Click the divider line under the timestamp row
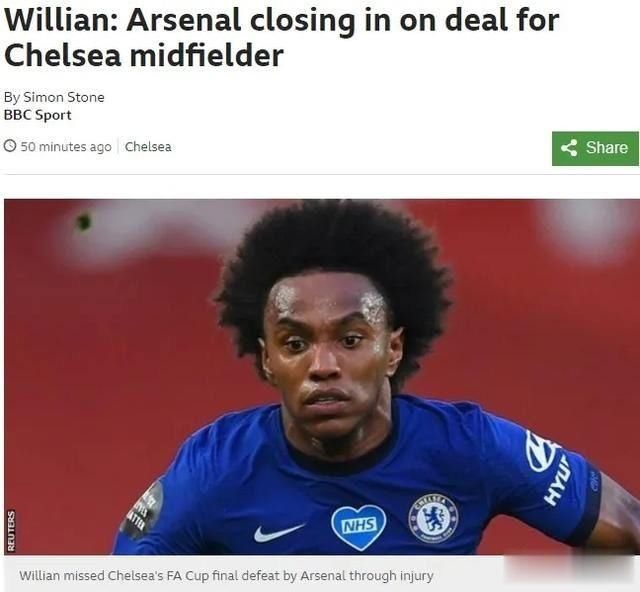The width and height of the screenshot is (640, 592). point(320,174)
